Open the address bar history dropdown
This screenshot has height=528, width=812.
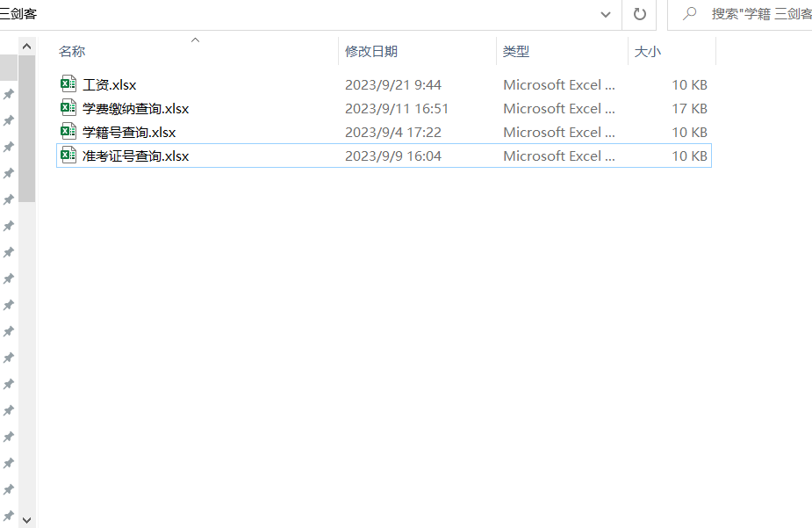606,15
